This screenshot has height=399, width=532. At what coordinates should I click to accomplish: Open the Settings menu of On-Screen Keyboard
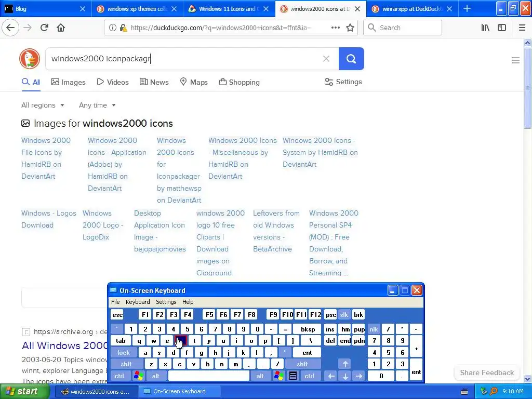(166, 302)
